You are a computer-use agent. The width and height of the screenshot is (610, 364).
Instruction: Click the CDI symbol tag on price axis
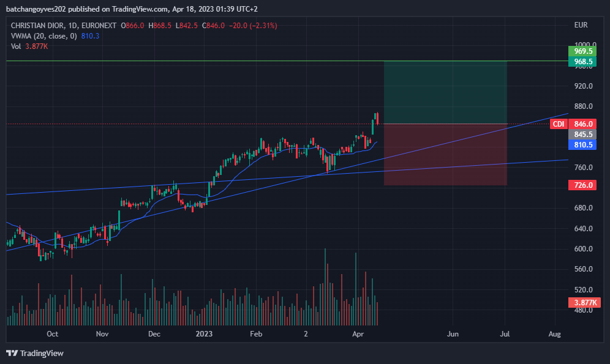[559, 124]
